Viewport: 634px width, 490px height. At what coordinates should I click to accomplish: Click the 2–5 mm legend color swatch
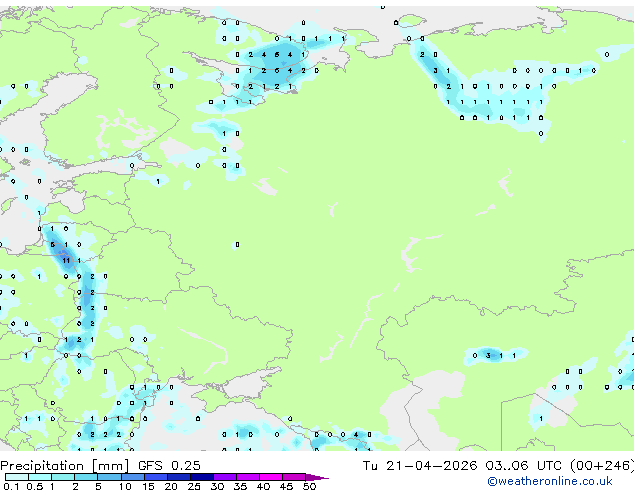[86, 477]
